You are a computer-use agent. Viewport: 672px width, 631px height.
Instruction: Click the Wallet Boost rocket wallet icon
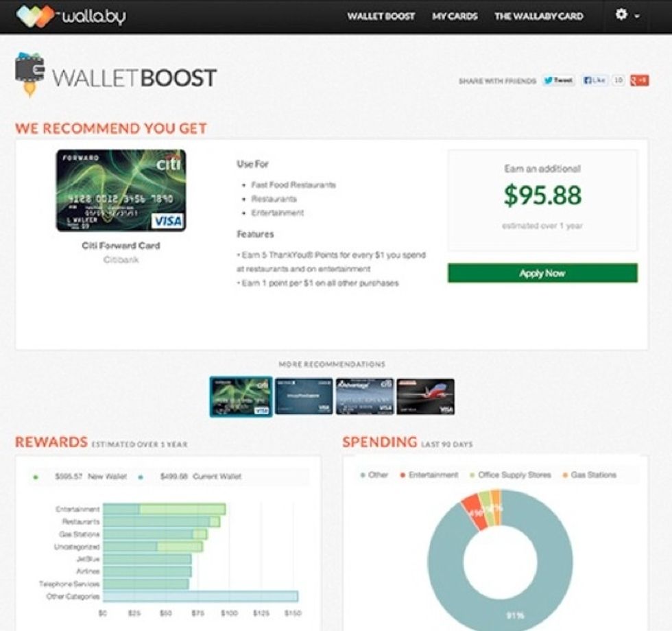[29, 74]
